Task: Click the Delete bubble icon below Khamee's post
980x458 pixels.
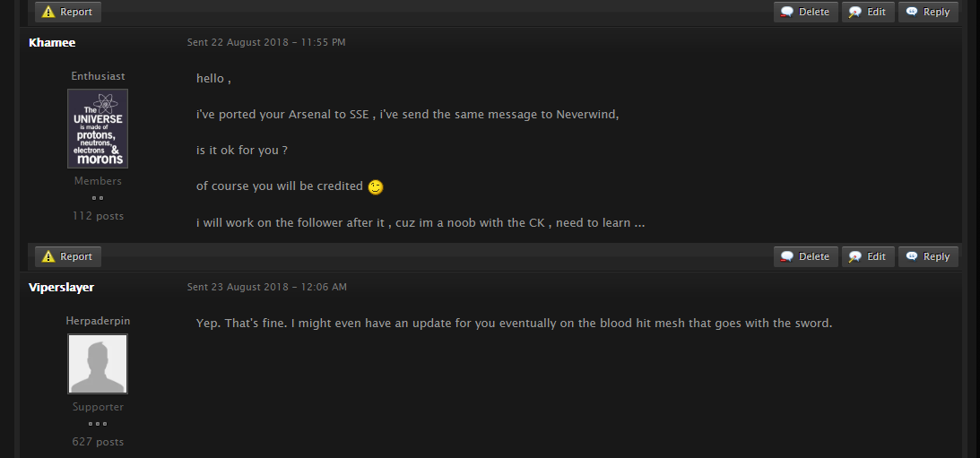Action: [x=787, y=256]
